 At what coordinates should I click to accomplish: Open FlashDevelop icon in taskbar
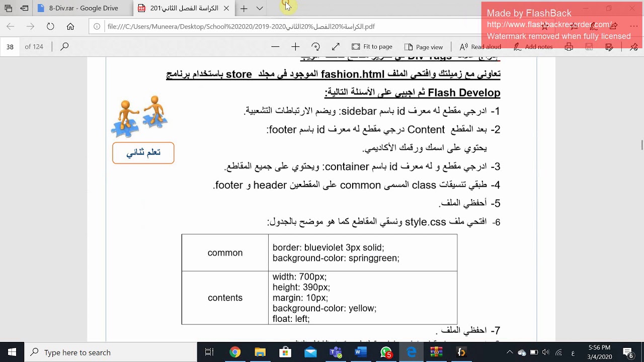(461, 352)
